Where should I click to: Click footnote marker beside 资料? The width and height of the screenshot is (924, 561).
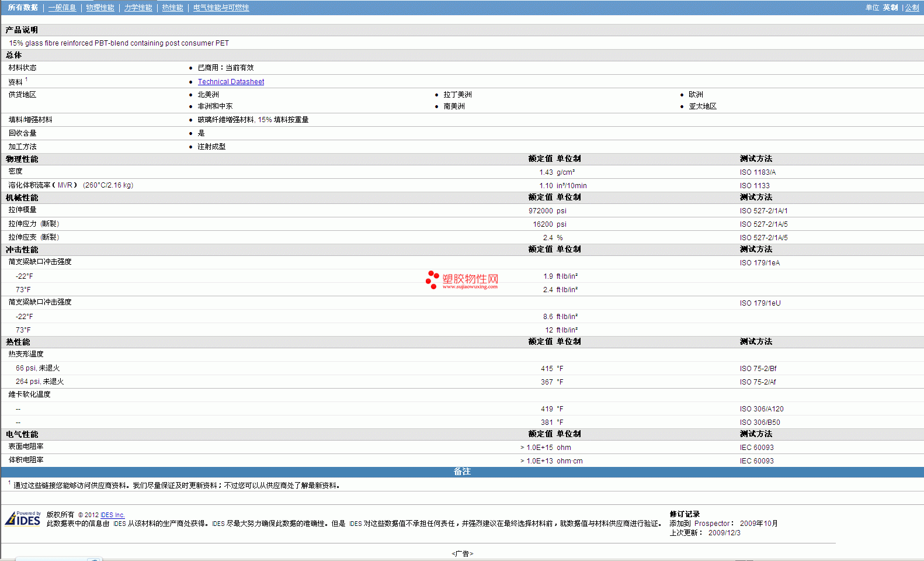point(26,79)
